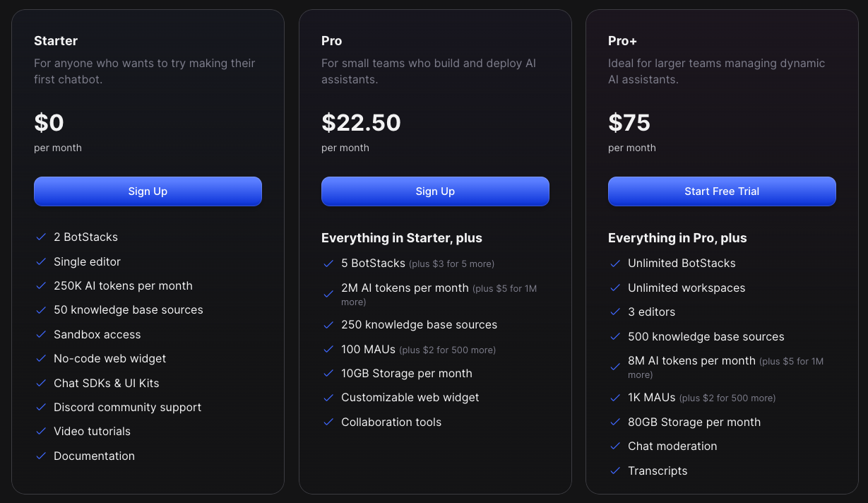
Task: Click the Video tutorials feature text
Action: tap(92, 432)
